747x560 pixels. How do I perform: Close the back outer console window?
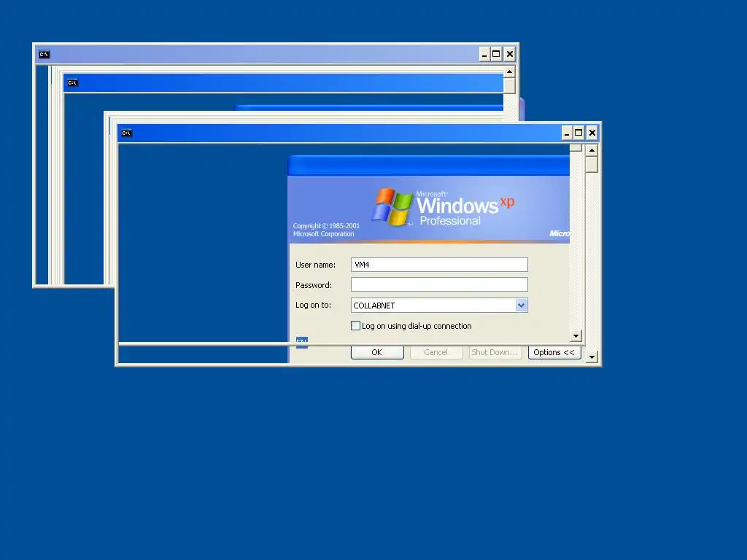510,54
